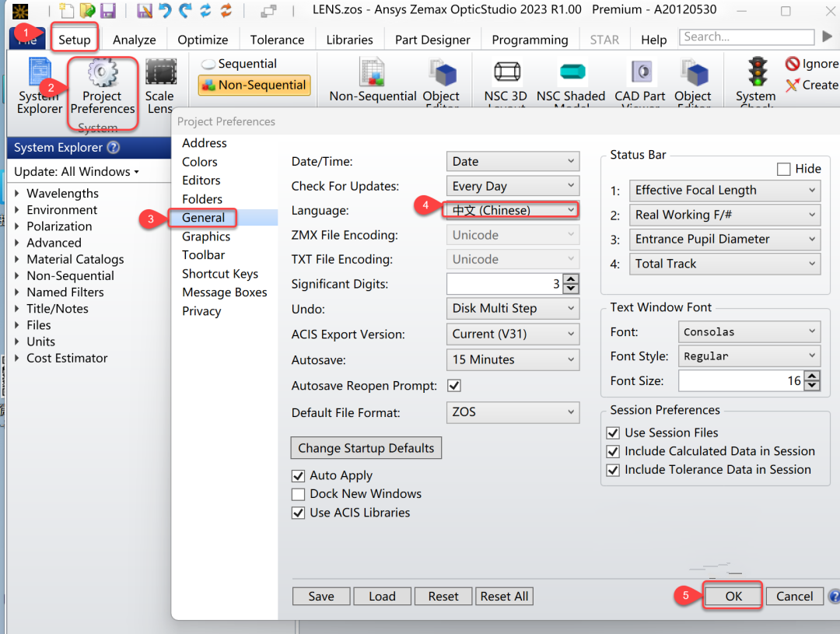Open the Date/Time dropdown
Image resolution: width=840 pixels, height=634 pixels.
tap(513, 161)
